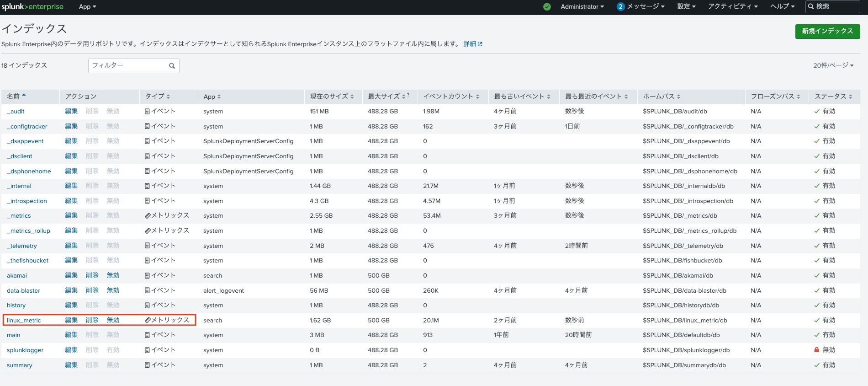Image resolution: width=868 pixels, height=386 pixels.
Task: Click the green health status check icon
Action: (x=547, y=7)
